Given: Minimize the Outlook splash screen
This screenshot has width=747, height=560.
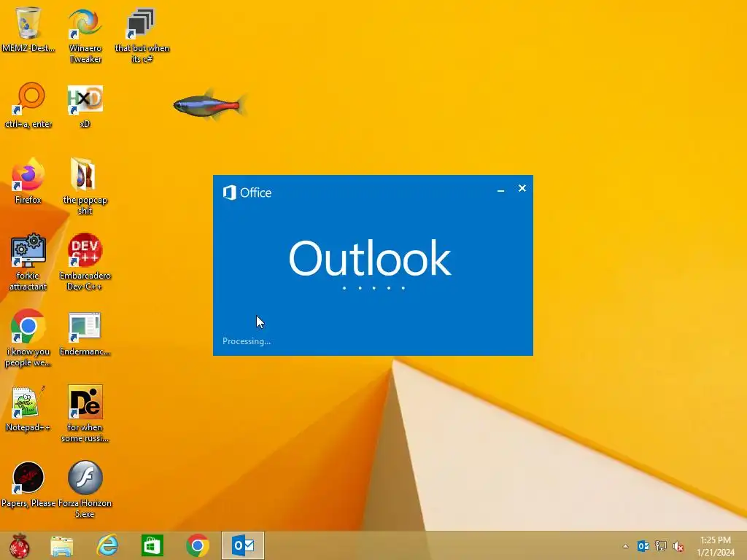Looking at the screenshot, I should pyautogui.click(x=500, y=189).
